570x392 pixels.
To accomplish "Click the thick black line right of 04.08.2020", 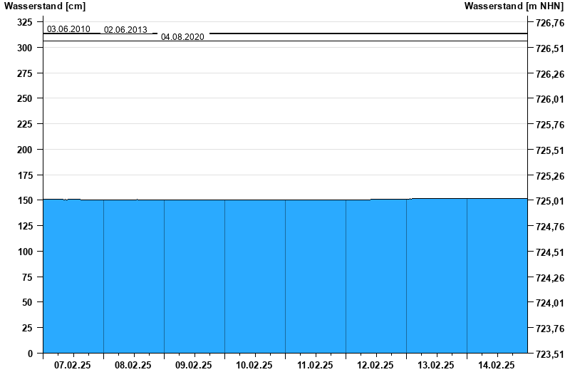I will tap(367, 33).
